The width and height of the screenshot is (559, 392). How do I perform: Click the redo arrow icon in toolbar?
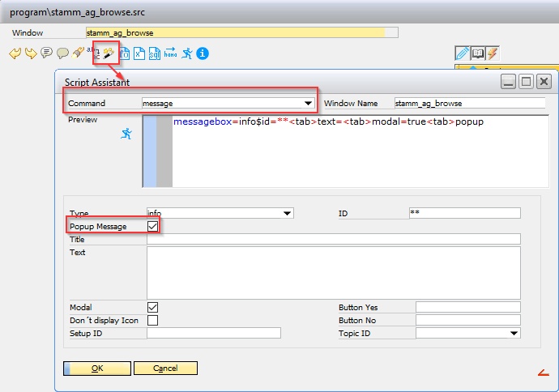[31, 53]
